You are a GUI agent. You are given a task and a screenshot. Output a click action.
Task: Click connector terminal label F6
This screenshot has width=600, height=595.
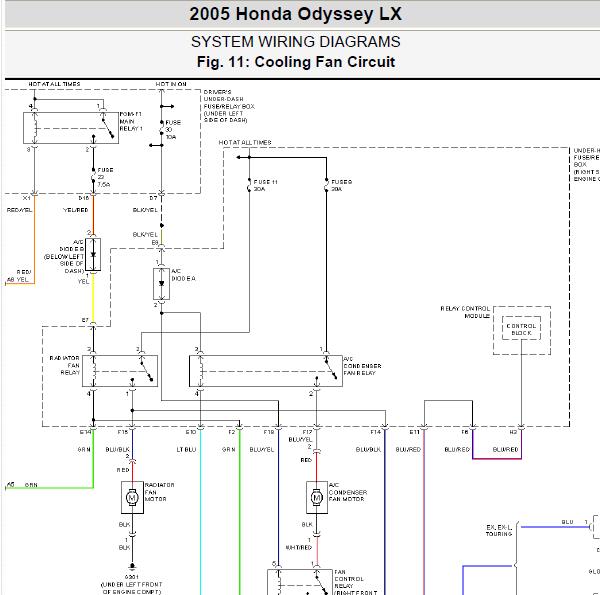(x=465, y=432)
